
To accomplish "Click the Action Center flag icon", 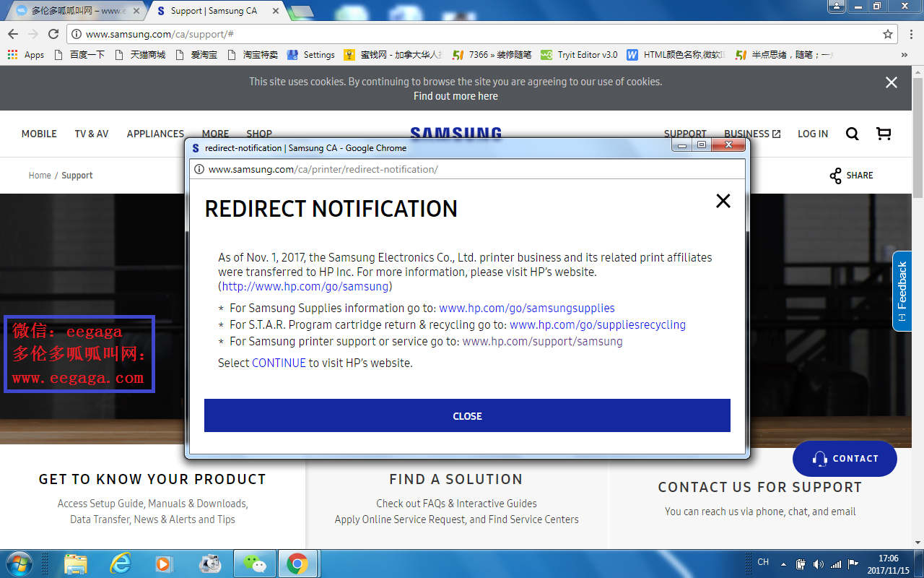I will click(853, 564).
